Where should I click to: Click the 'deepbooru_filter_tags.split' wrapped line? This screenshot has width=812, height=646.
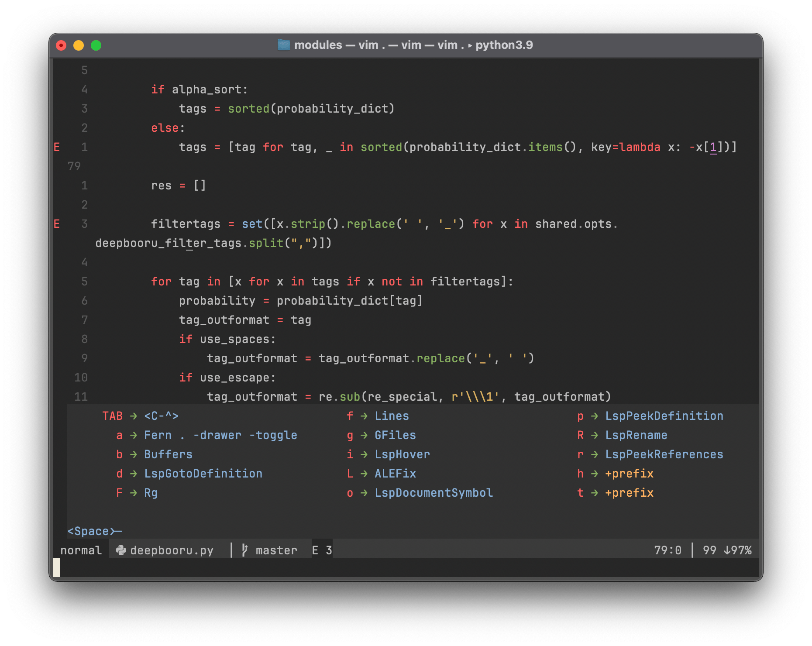[214, 243]
